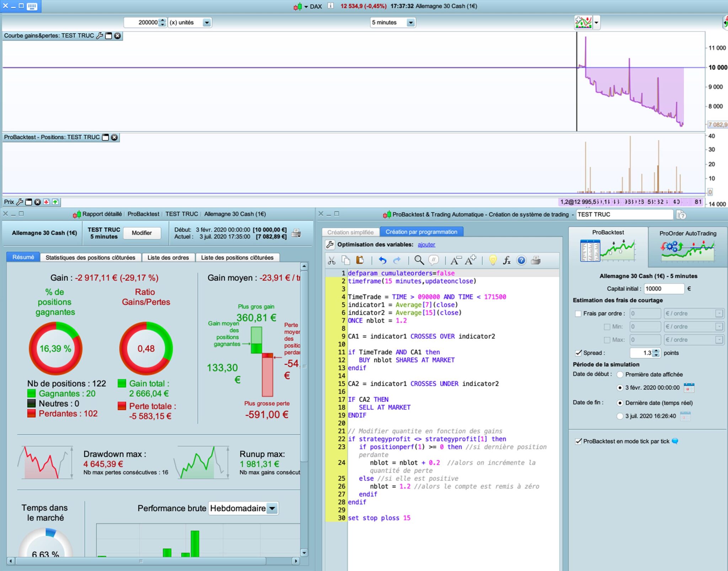This screenshot has width=728, height=571.
Task: Click the Capital initial input field
Action: [x=663, y=289]
